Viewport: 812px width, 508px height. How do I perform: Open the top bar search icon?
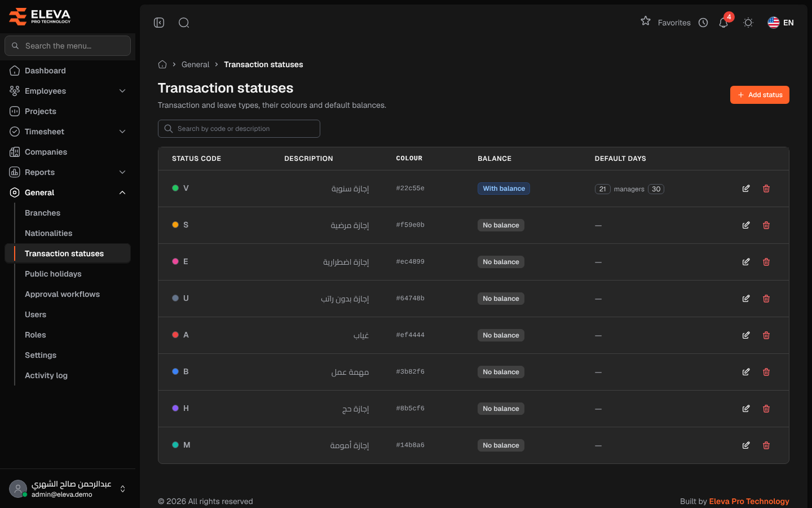(x=184, y=23)
